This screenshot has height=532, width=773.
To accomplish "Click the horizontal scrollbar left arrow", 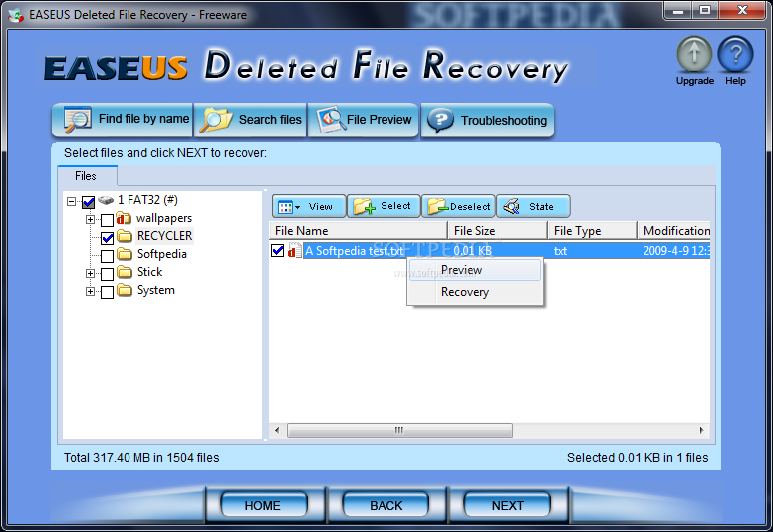I will pyautogui.click(x=277, y=431).
